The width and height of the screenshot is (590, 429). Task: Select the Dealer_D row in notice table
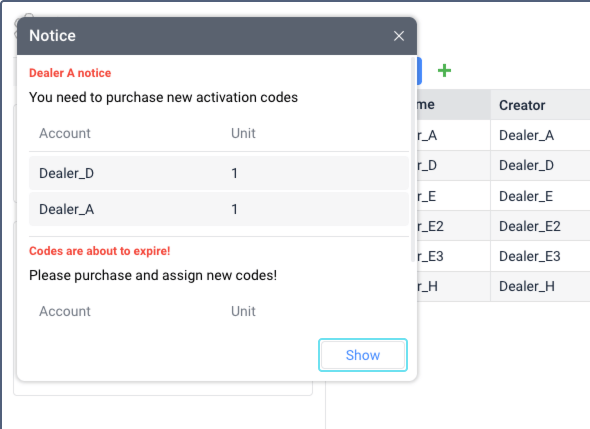click(219, 173)
